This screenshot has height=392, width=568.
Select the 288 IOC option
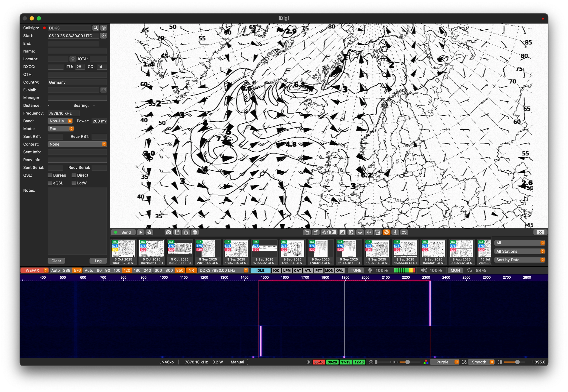pyautogui.click(x=66, y=270)
